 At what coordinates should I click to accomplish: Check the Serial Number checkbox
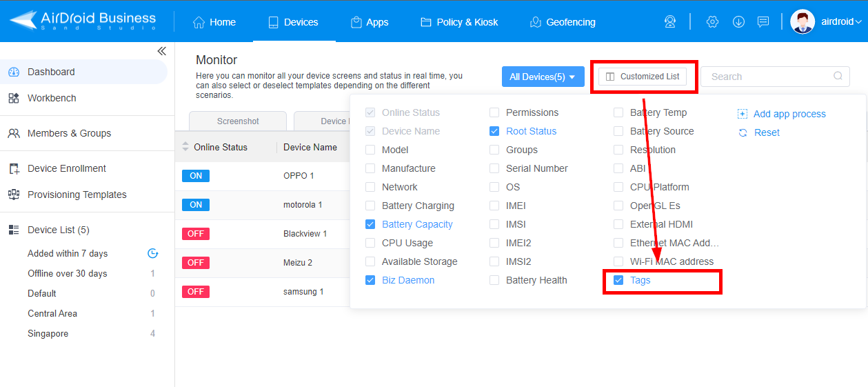point(494,168)
